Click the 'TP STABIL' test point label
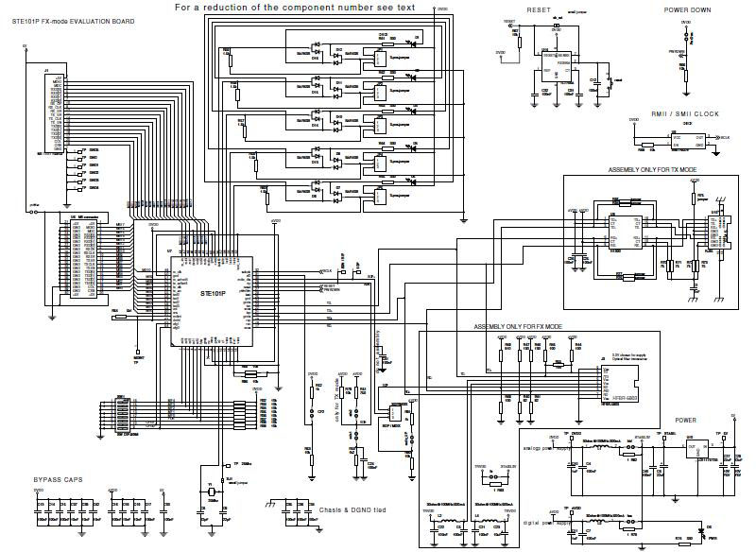This screenshot has width=756, height=552. (x=666, y=434)
